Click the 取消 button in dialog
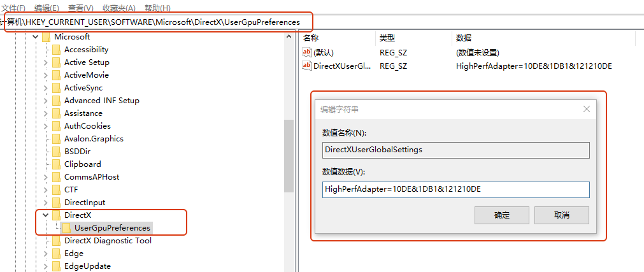Image resolution: width=644 pixels, height=272 pixels. point(561,215)
